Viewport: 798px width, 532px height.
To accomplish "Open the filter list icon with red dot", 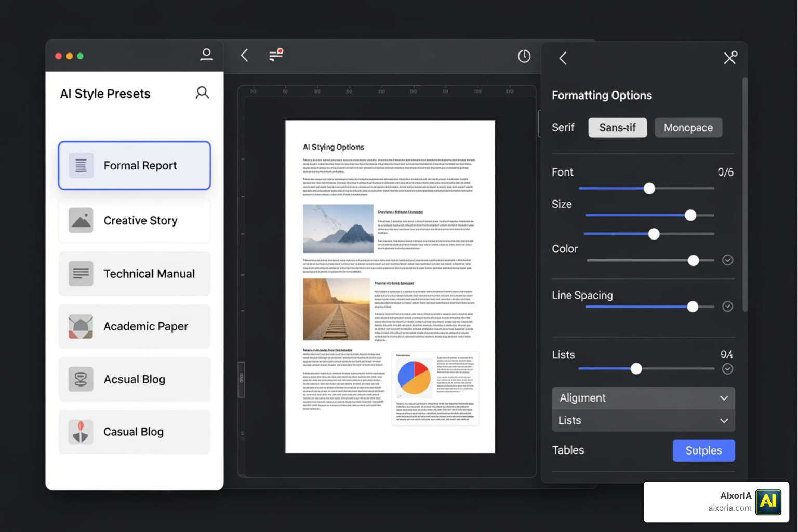I will [276, 55].
